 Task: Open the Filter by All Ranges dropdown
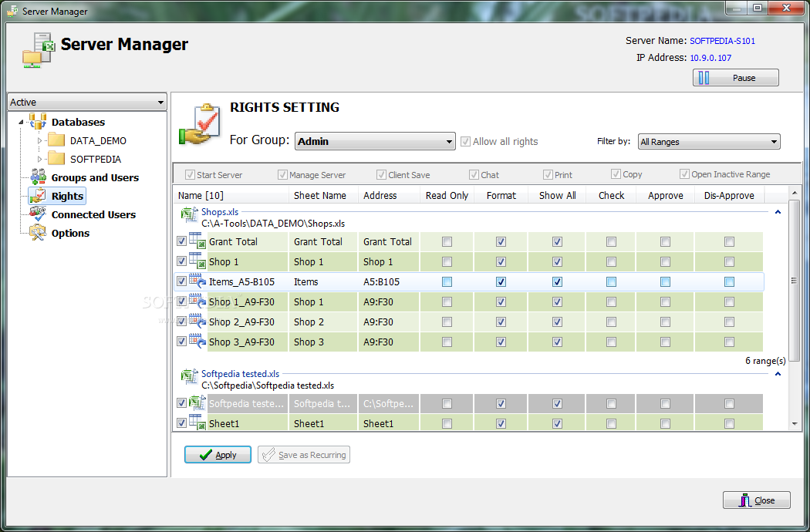coord(709,142)
